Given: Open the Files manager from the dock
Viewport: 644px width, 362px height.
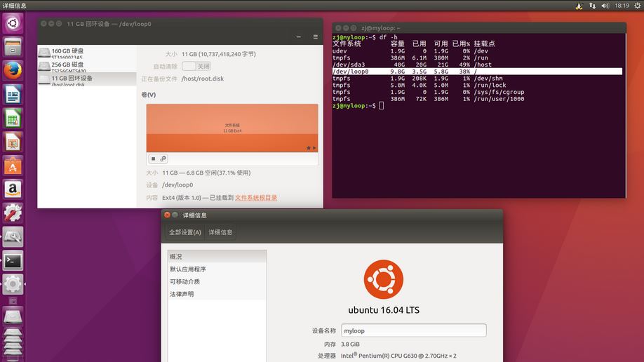Looking at the screenshot, I should [x=13, y=46].
